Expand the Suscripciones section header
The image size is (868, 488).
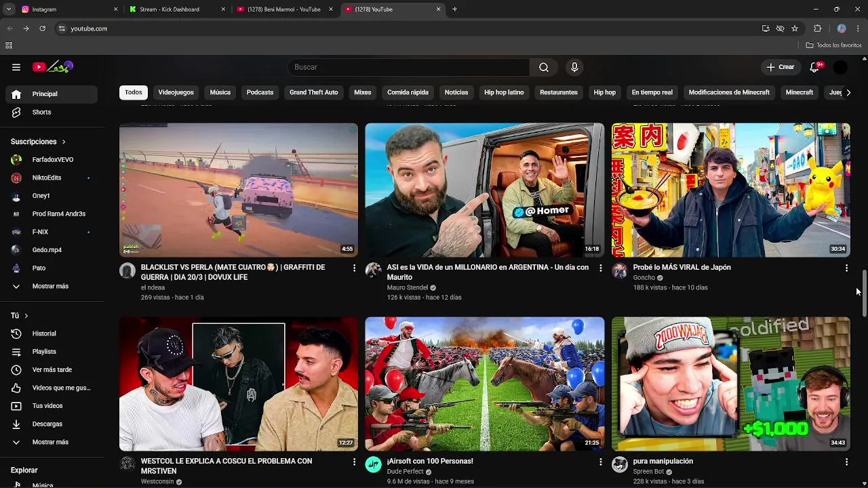[39, 142]
